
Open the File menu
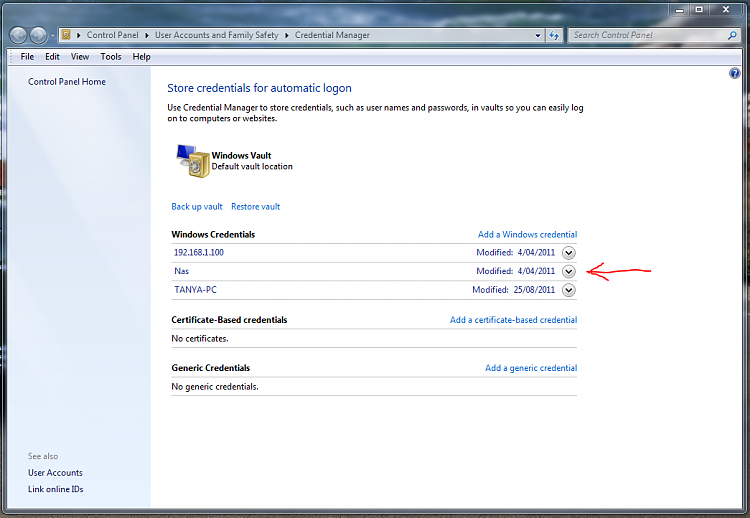(27, 56)
